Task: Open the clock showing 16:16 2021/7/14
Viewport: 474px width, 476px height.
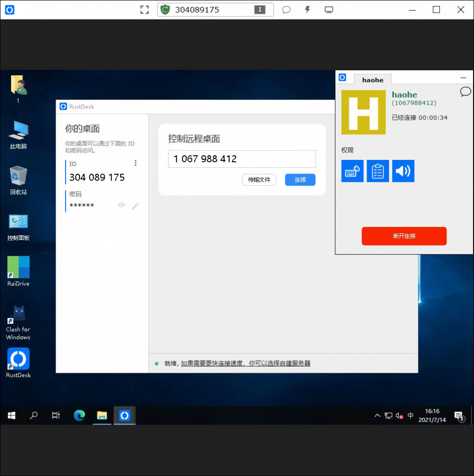Action: pos(432,415)
